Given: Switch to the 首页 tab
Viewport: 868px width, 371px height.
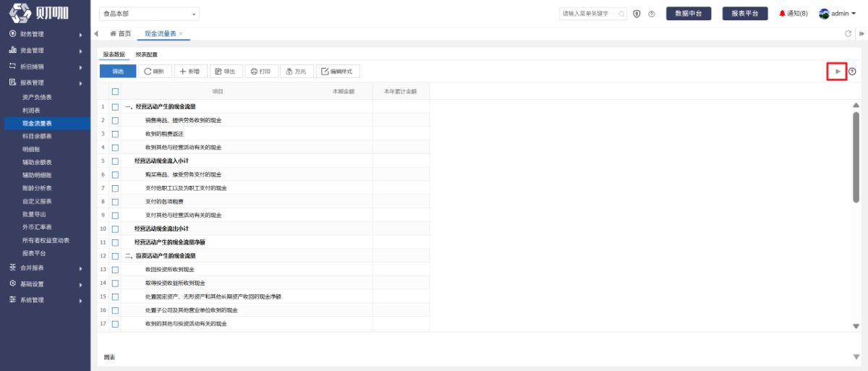Looking at the screenshot, I should click(120, 34).
